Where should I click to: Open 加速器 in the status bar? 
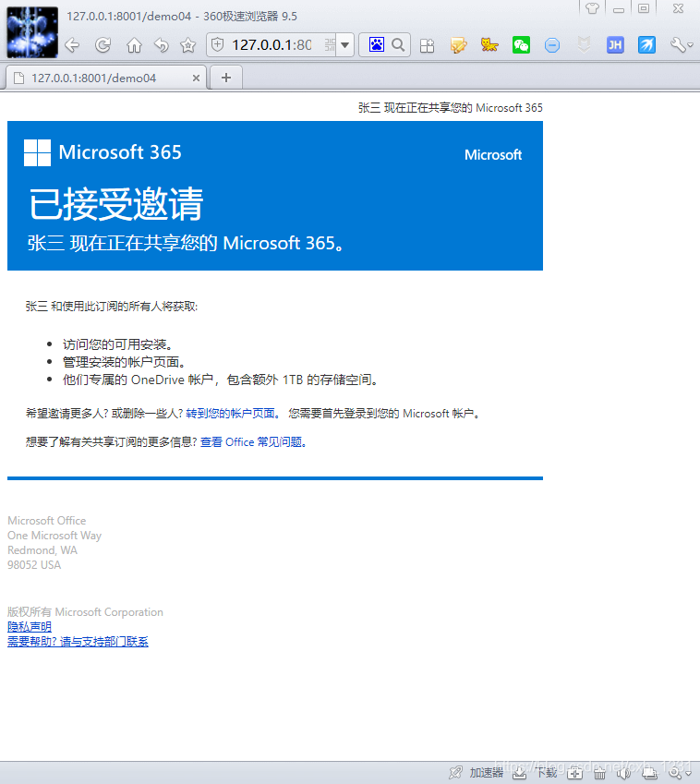[x=487, y=773]
